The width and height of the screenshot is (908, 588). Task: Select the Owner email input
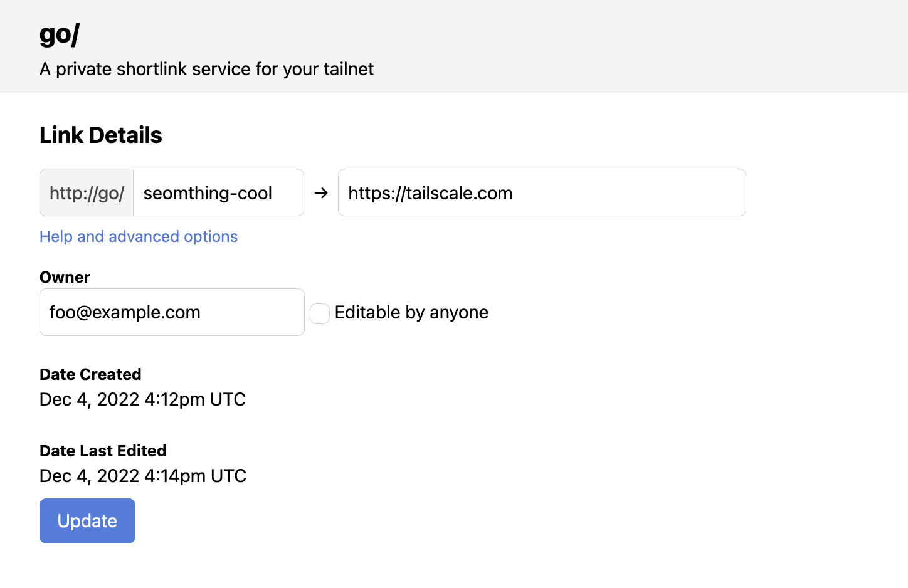(x=172, y=312)
